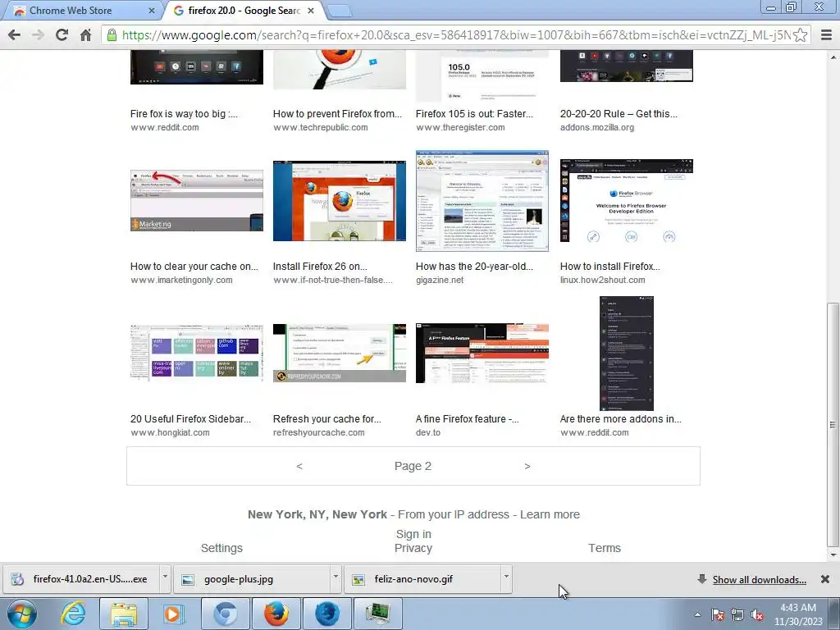Close the firefox 20.0 search tab

coord(311,11)
